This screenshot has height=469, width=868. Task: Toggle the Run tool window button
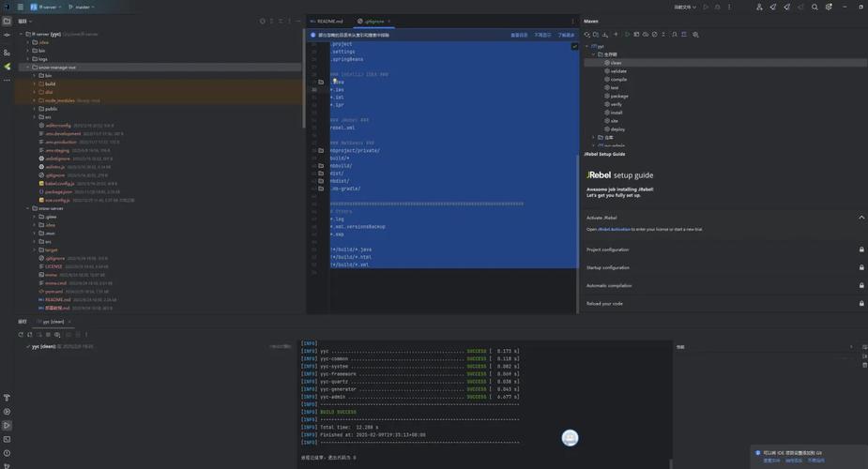(7, 425)
